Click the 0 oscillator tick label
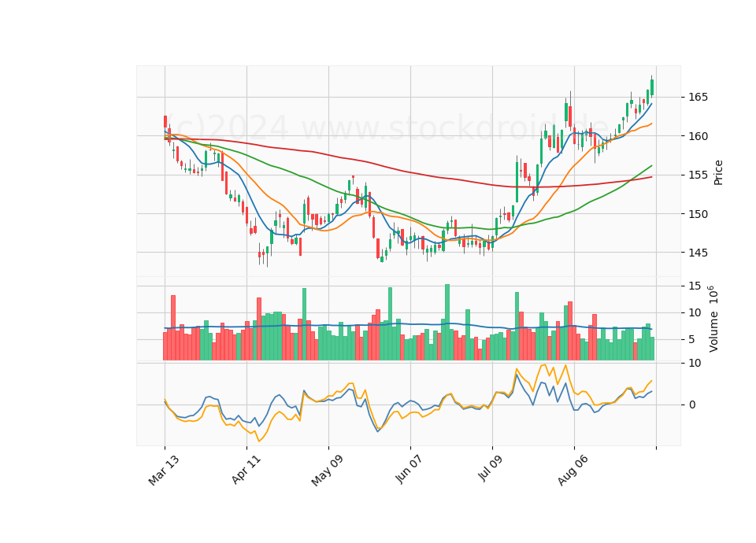 (692, 404)
